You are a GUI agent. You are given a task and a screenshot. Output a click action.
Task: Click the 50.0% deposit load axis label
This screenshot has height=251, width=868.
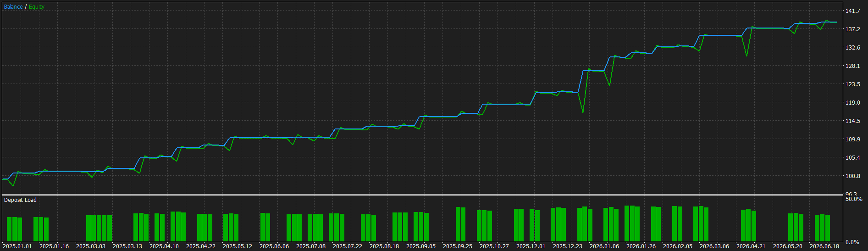(854, 199)
